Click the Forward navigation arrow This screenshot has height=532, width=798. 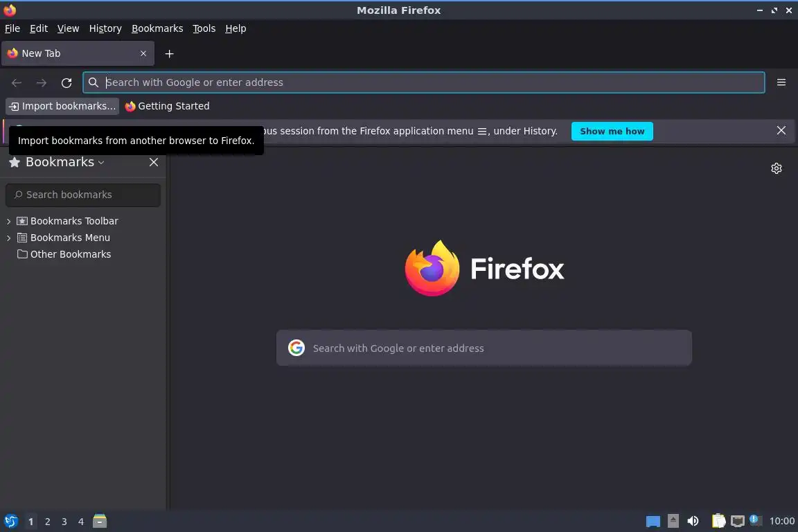click(x=42, y=82)
